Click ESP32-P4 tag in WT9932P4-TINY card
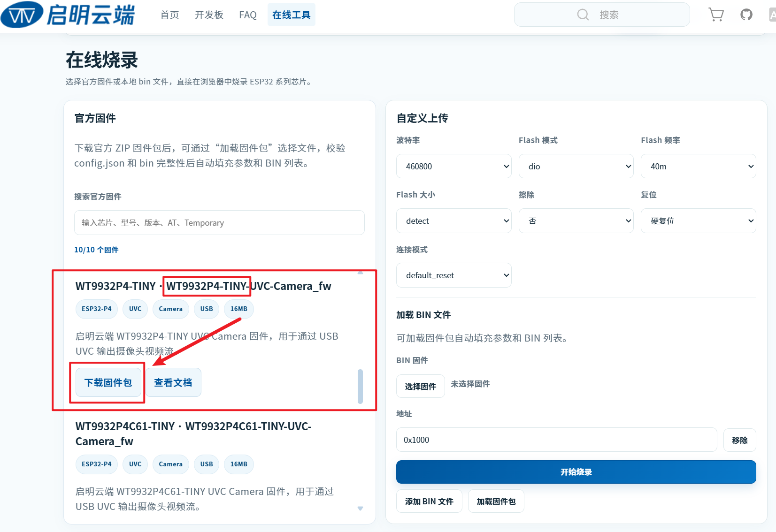The image size is (776, 532). (96, 309)
